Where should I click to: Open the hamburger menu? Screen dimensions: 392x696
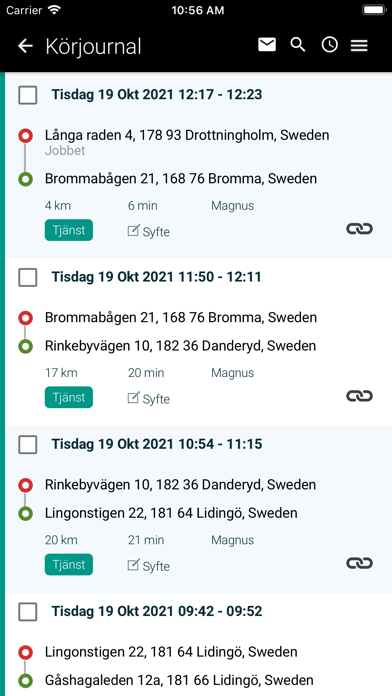pyautogui.click(x=359, y=45)
